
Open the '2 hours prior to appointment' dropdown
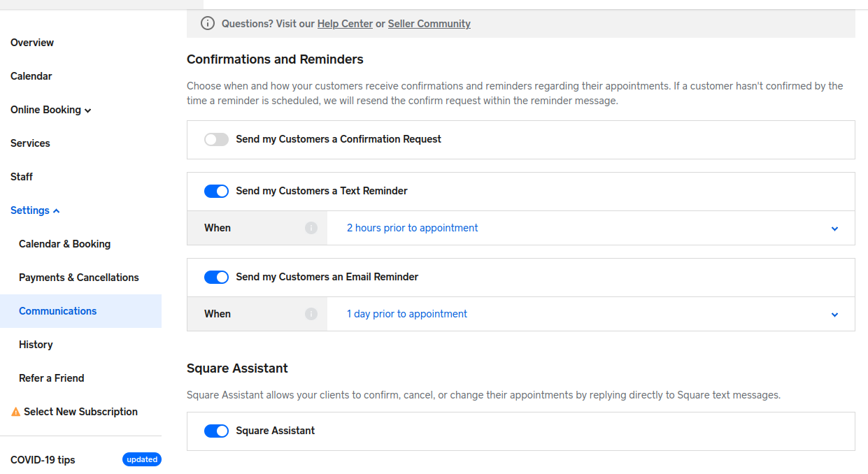(590, 228)
